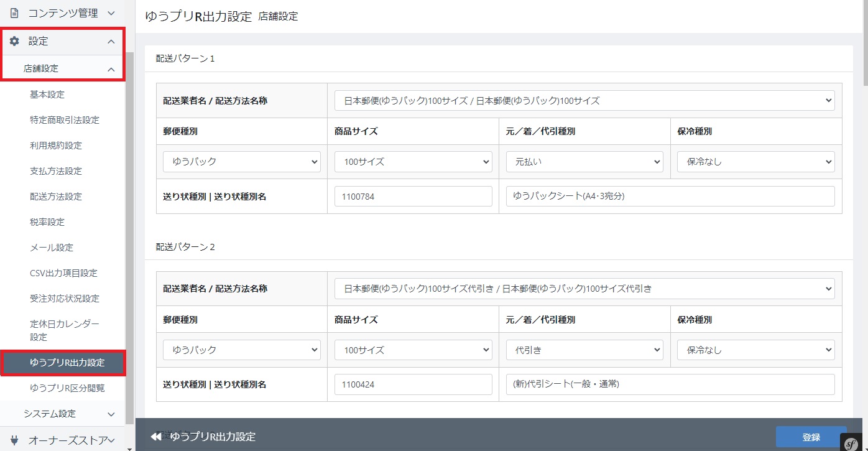Open 配送業者名 dropdown in 配送パターン1
The image size is (868, 451).
pyautogui.click(x=584, y=100)
